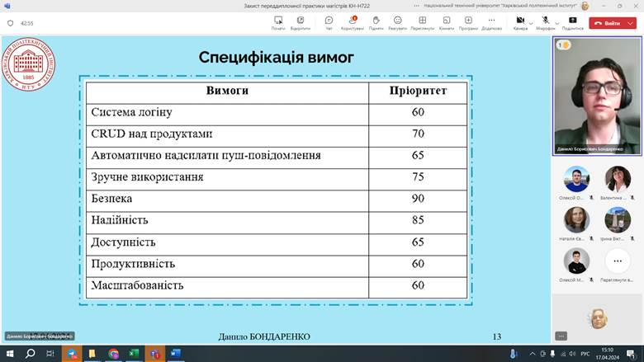
Task: Expand the Leave button dropdown arrow
Action: pyautogui.click(x=631, y=23)
